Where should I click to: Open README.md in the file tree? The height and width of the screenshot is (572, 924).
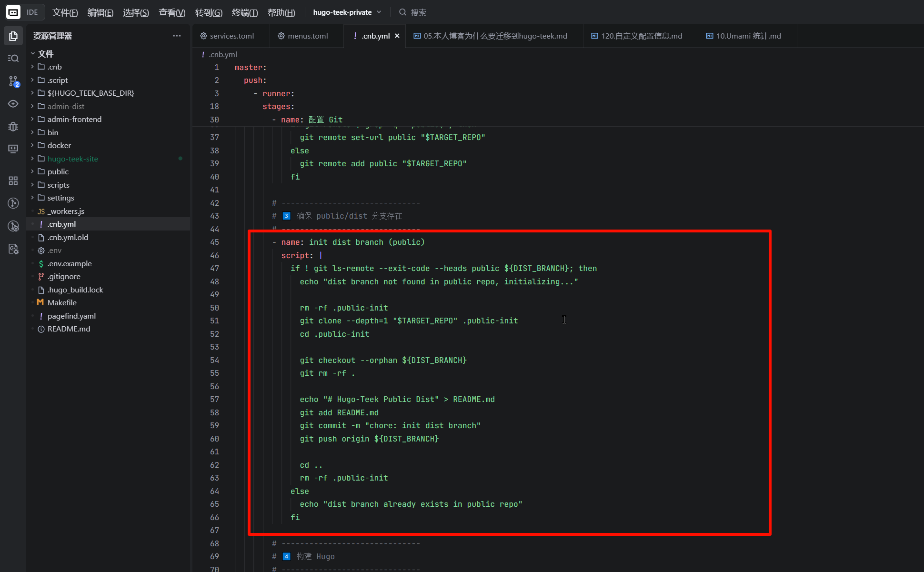[69, 329]
